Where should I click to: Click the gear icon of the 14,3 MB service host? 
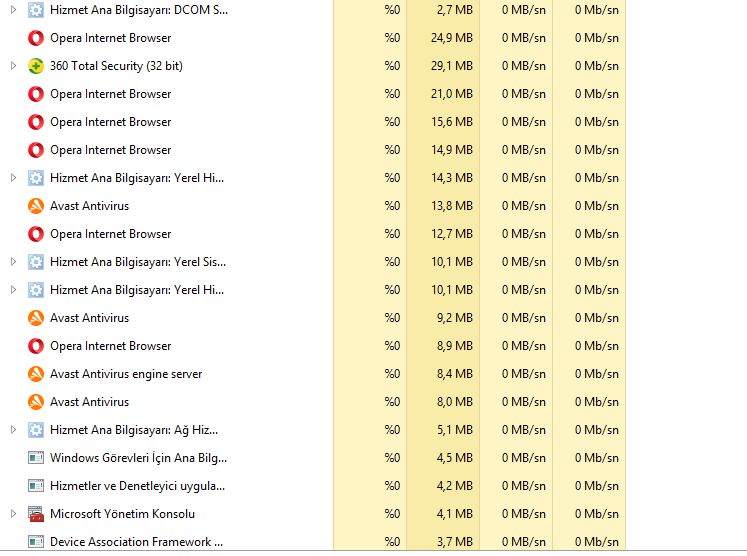pyautogui.click(x=36, y=178)
